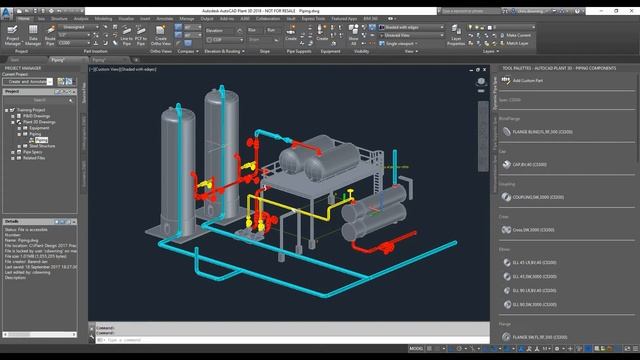This screenshot has height=360, width=640.
Task: Expand the Related Files tree node
Action: pos(13,158)
